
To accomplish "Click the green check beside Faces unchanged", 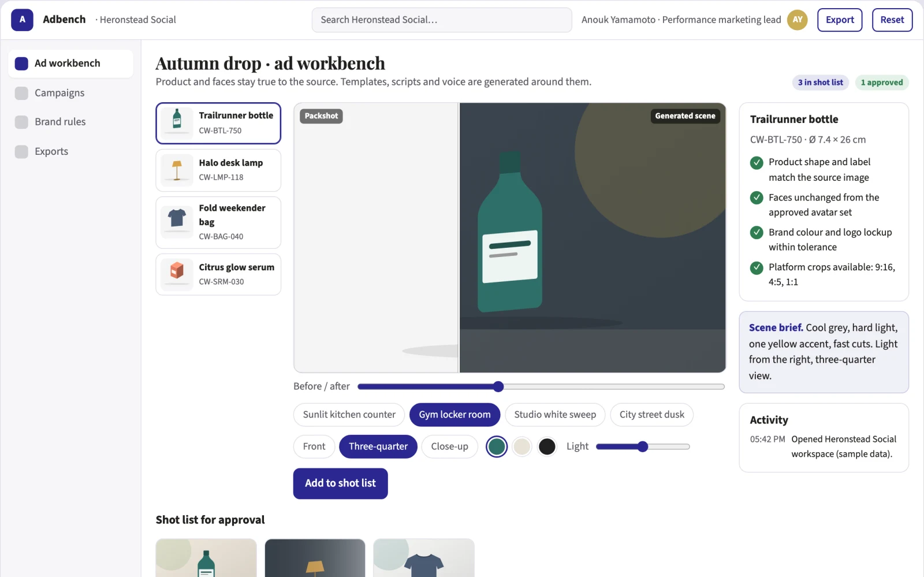I will tap(757, 198).
